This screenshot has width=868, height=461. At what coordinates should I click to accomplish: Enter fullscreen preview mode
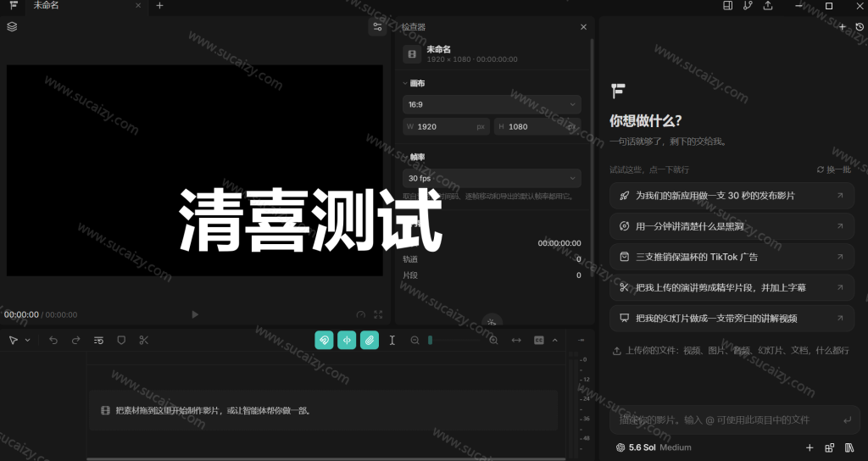[x=378, y=314]
